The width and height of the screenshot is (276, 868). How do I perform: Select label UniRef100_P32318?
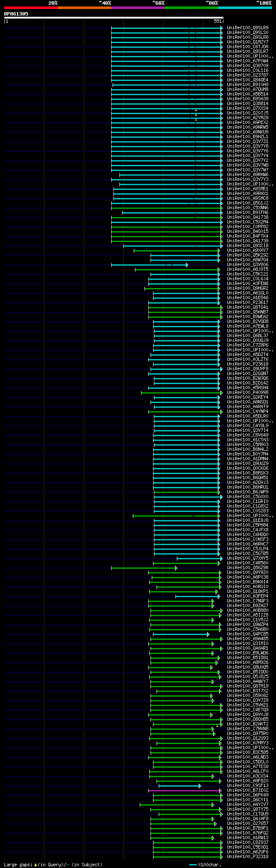(x=248, y=857)
